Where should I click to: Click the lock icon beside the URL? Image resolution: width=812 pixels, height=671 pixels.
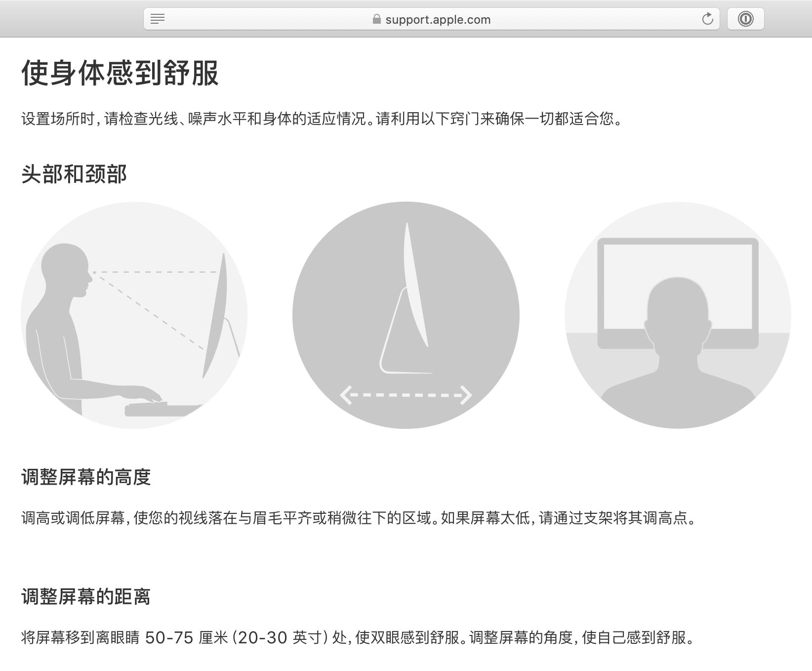point(377,19)
